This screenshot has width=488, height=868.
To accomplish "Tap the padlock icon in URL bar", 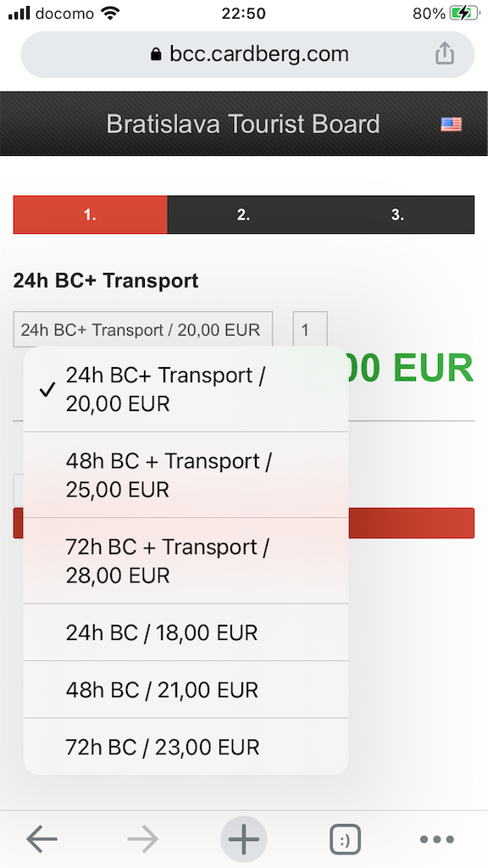I will coord(157,54).
